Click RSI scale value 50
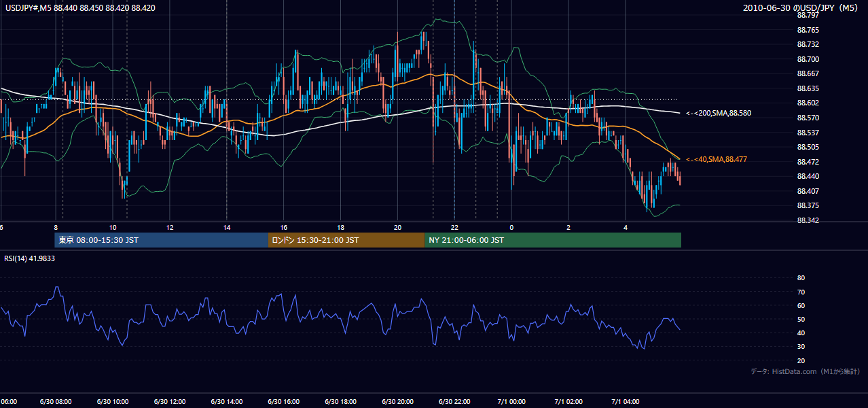868x408 pixels. (x=801, y=319)
